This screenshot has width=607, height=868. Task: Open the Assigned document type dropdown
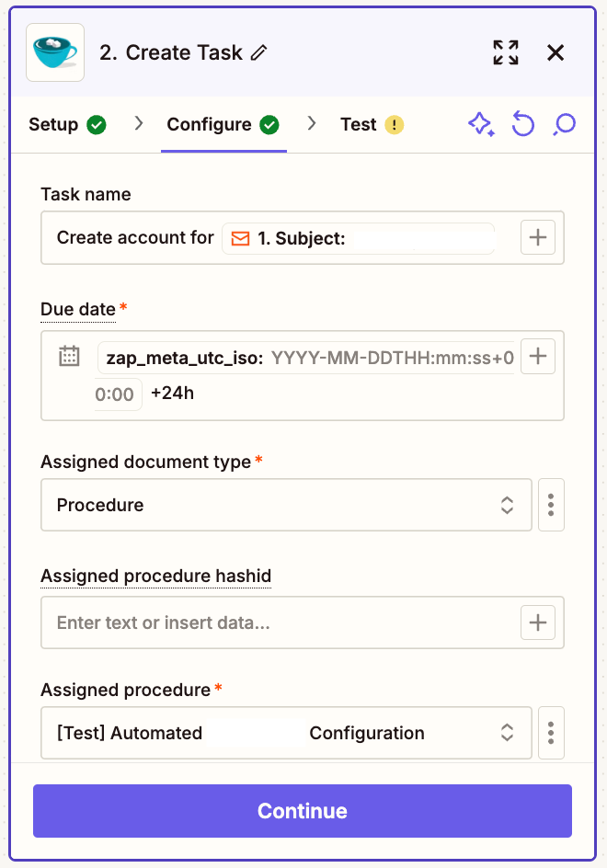click(286, 505)
